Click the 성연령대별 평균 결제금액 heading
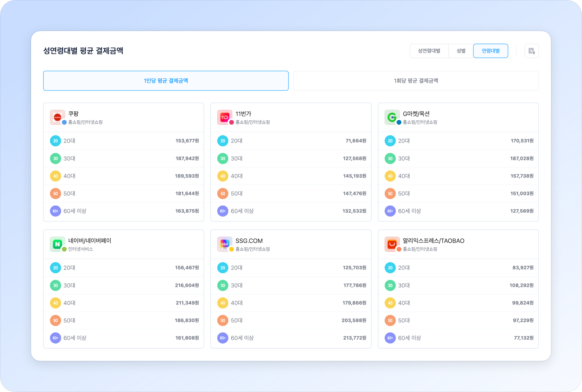This screenshot has height=392, width=582. pyautogui.click(x=83, y=51)
